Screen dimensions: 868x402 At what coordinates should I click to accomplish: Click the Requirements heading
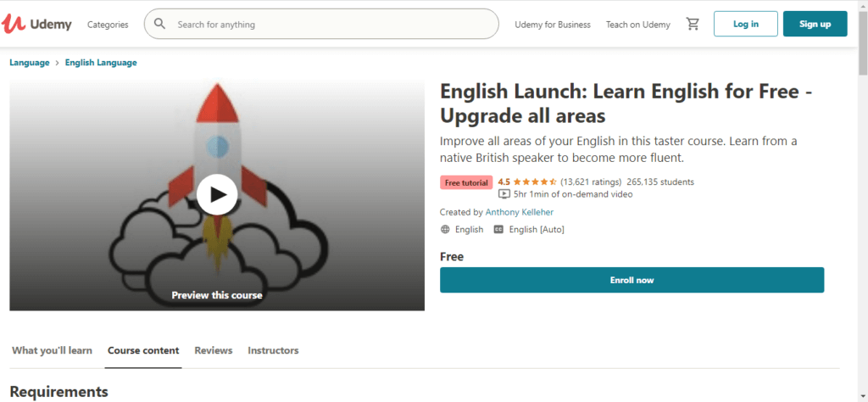58,392
